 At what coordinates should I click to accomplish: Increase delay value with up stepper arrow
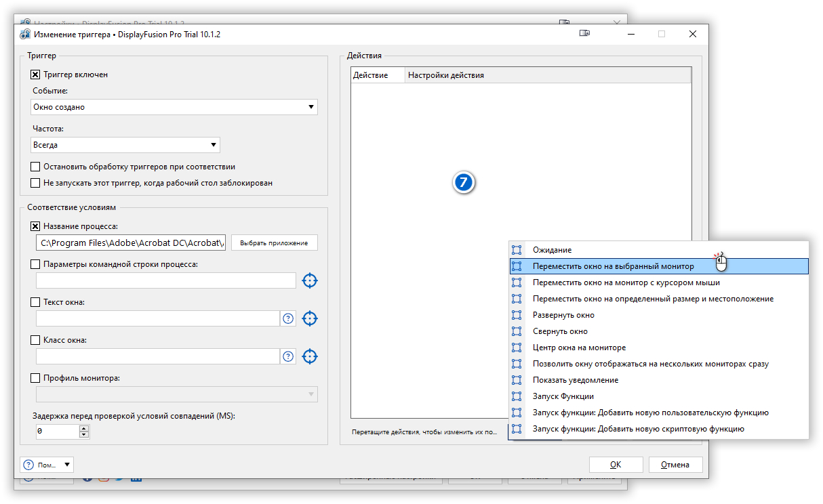(84, 428)
